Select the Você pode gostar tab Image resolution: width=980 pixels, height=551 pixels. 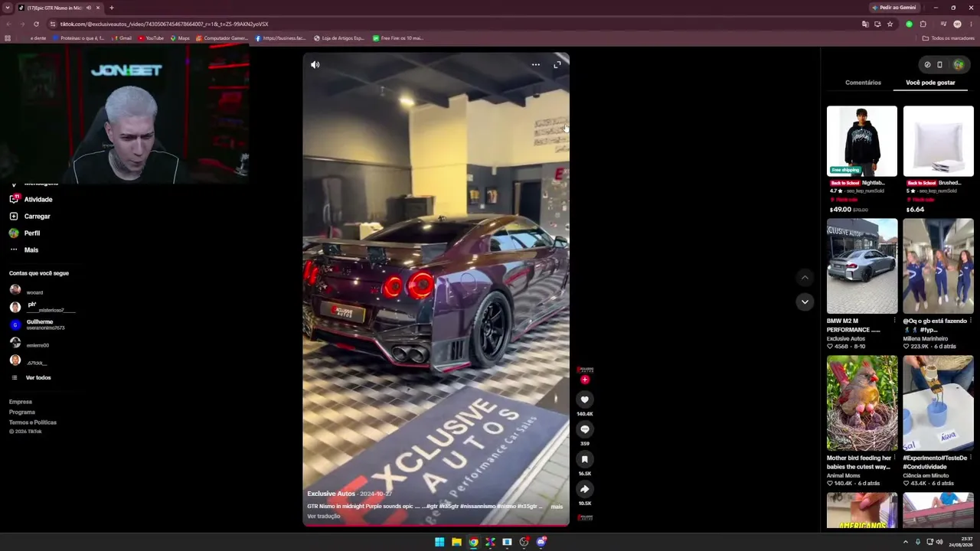point(930,83)
